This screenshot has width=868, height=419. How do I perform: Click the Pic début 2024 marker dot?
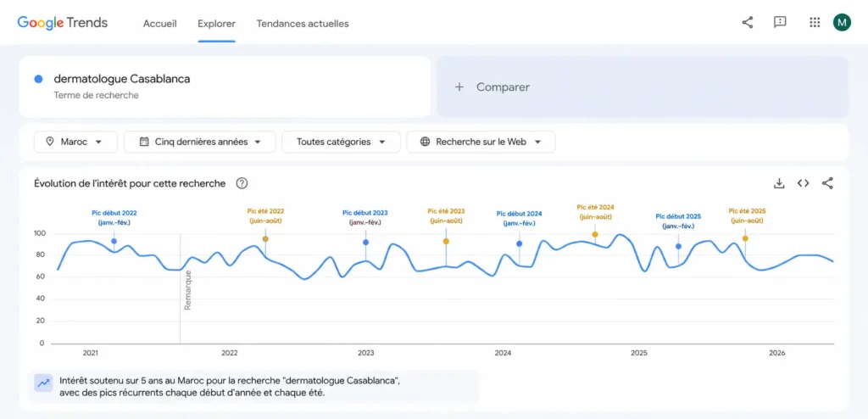point(520,243)
